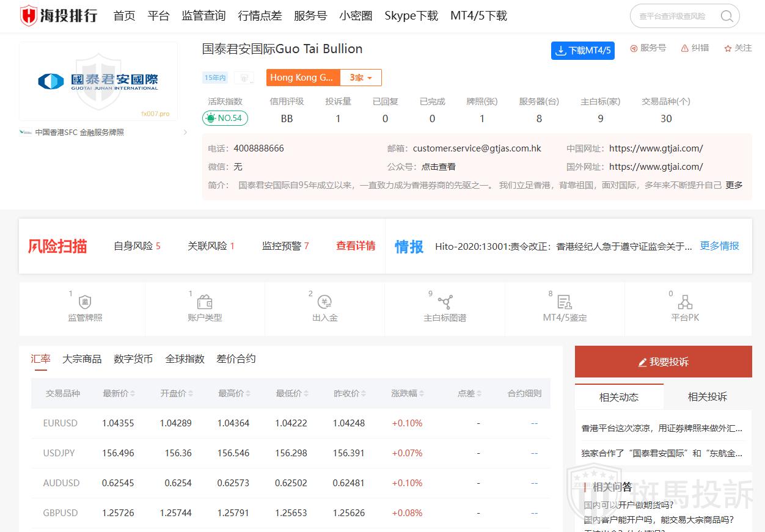Expand the 3家 regulator dropdown
The height and width of the screenshot is (532, 765).
[361, 78]
